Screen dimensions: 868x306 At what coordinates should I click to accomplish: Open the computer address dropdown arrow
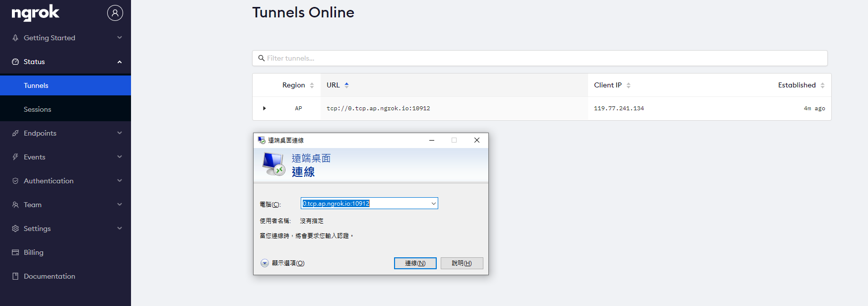tap(433, 204)
